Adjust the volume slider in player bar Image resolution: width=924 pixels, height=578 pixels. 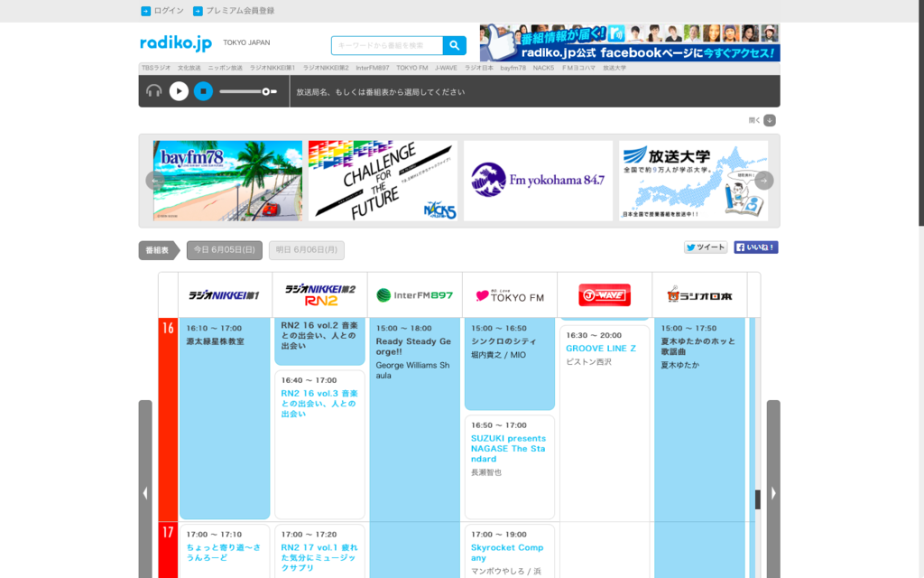click(x=248, y=91)
